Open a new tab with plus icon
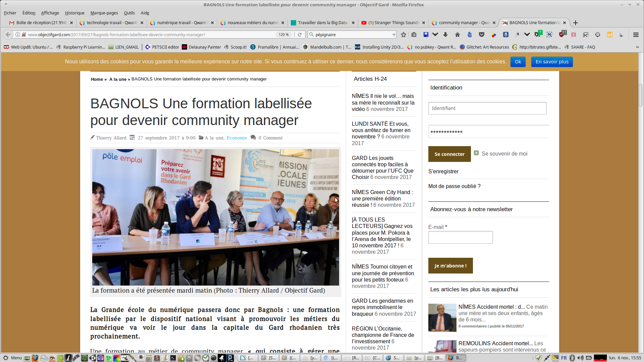 [576, 23]
